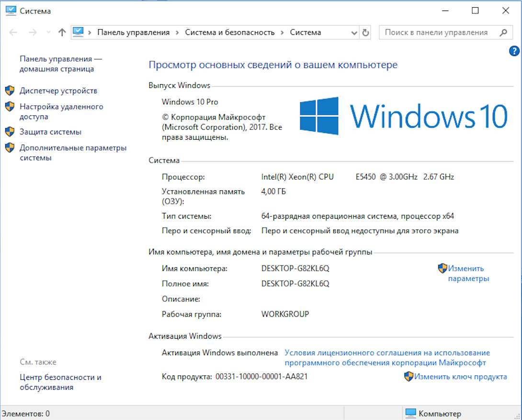The image size is (522, 420).
Task: Expand chevron after Система и безопасность
Action: click(282, 33)
